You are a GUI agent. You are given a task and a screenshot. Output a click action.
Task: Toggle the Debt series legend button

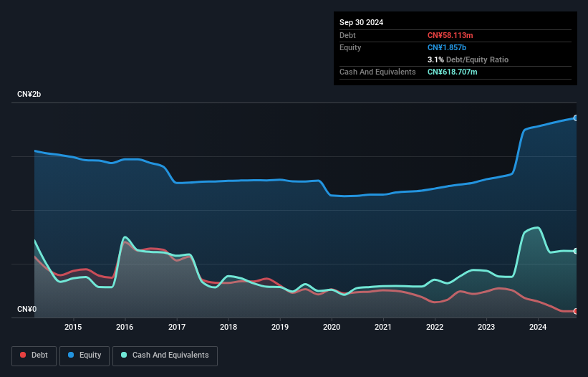(x=34, y=355)
